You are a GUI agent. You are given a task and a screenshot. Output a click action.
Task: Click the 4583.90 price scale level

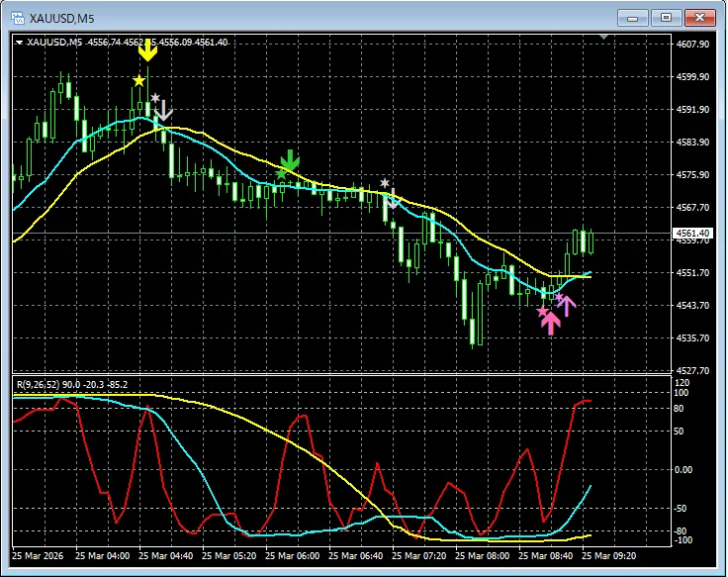[x=692, y=143]
